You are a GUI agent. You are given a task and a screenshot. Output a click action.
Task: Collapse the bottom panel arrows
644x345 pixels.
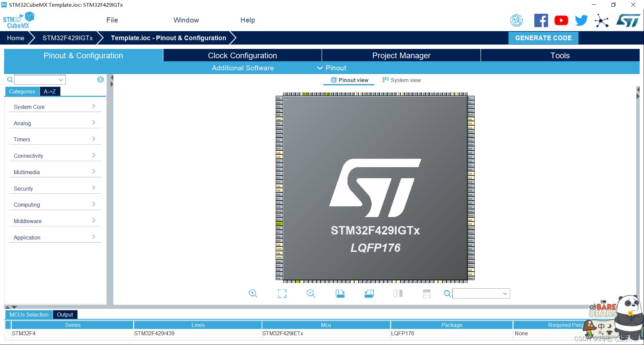(11, 307)
